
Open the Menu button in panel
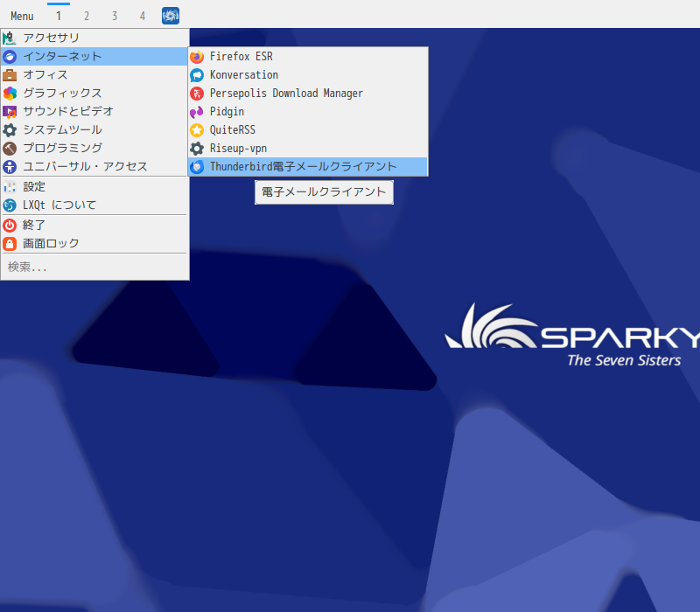coord(22,16)
